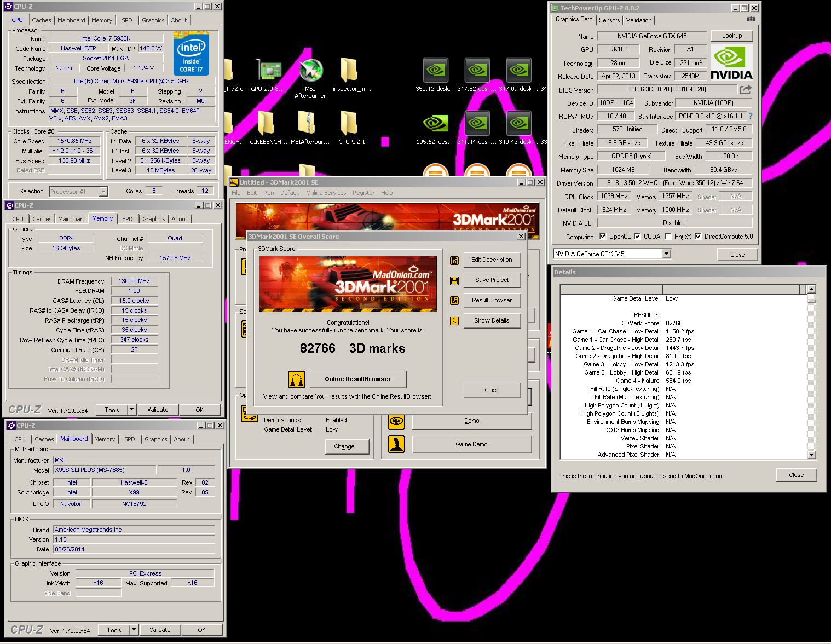This screenshot has width=831, height=644.
Task: Click the Online ResultBrowser button
Action: (x=358, y=379)
